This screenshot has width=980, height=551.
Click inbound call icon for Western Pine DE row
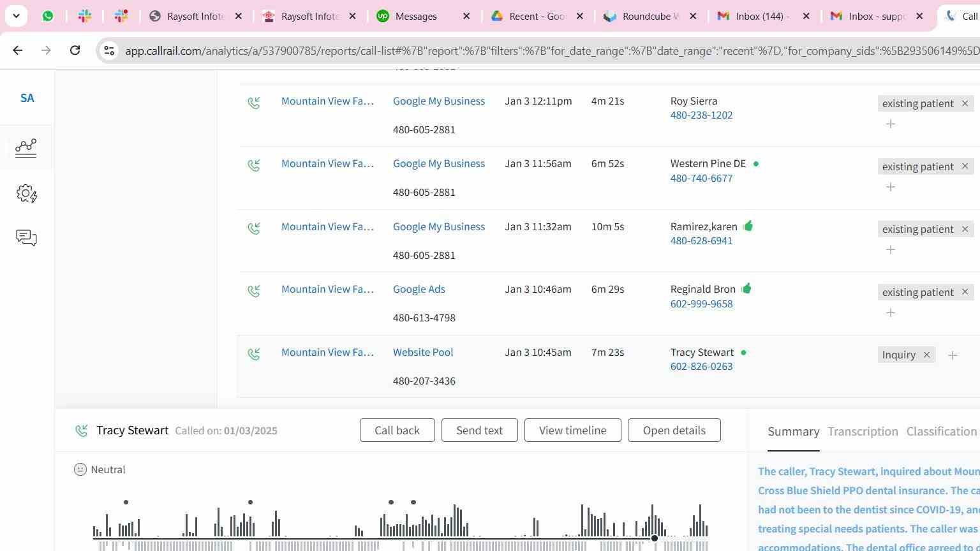[x=254, y=165]
